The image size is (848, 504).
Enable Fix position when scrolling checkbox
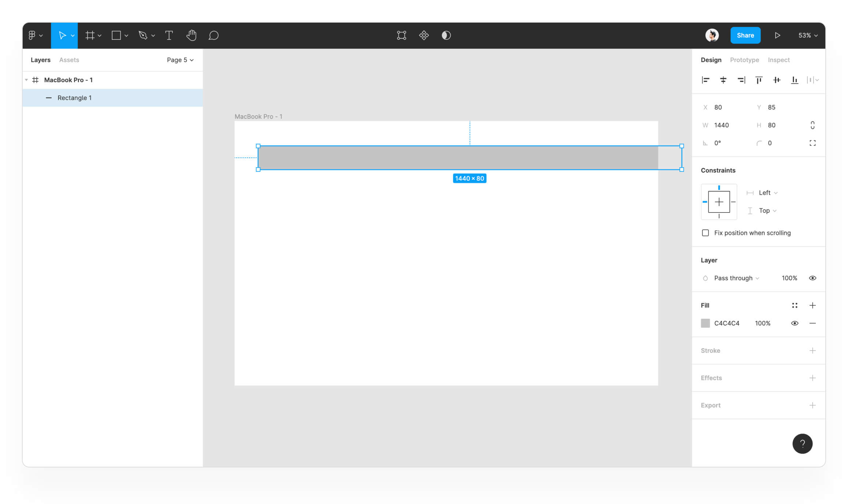coord(705,233)
